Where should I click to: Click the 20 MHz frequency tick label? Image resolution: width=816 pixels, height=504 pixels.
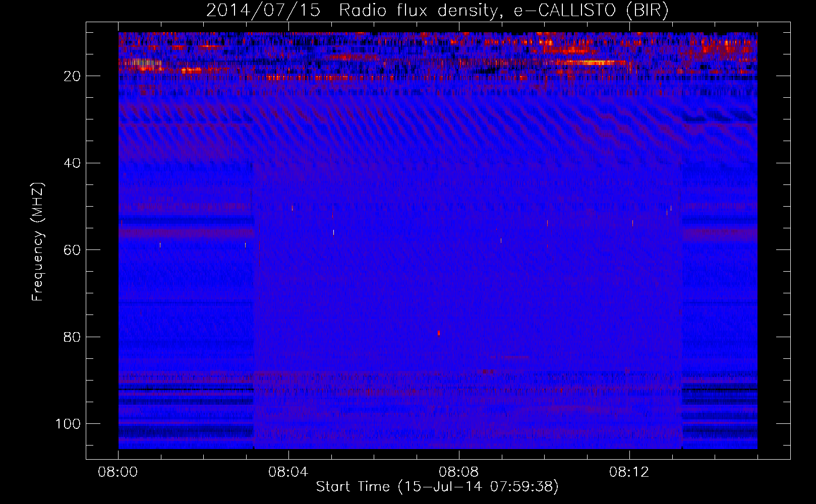(x=73, y=76)
